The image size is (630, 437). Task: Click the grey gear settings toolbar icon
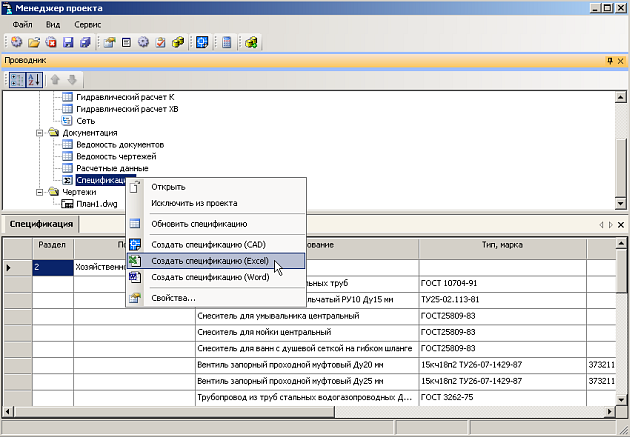[x=143, y=42]
